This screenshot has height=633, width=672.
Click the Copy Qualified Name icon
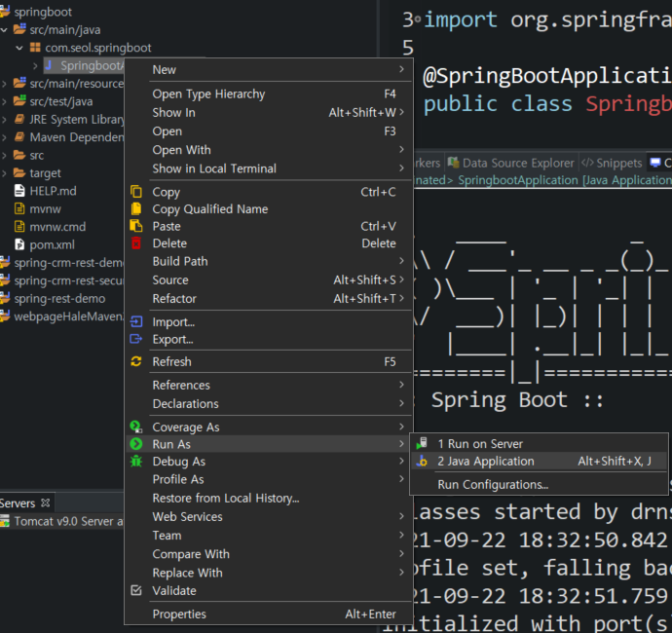point(135,208)
